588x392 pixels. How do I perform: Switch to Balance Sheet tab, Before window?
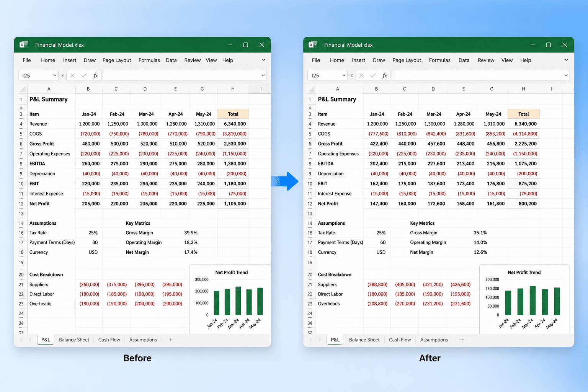[x=74, y=340]
